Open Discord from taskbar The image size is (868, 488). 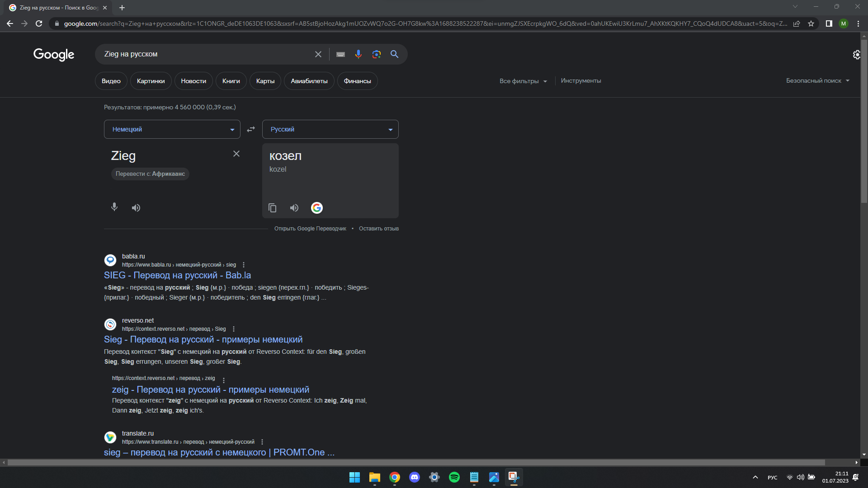click(x=414, y=477)
